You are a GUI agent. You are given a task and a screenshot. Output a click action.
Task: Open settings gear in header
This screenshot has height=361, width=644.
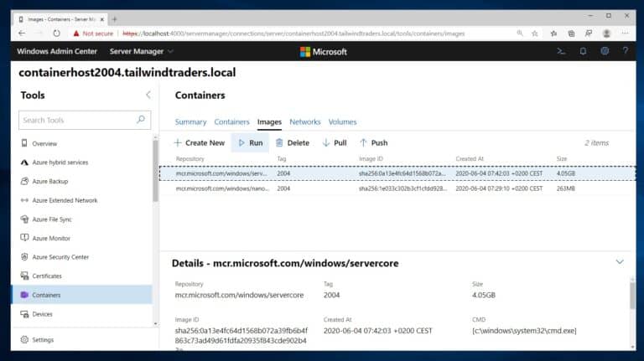point(605,51)
